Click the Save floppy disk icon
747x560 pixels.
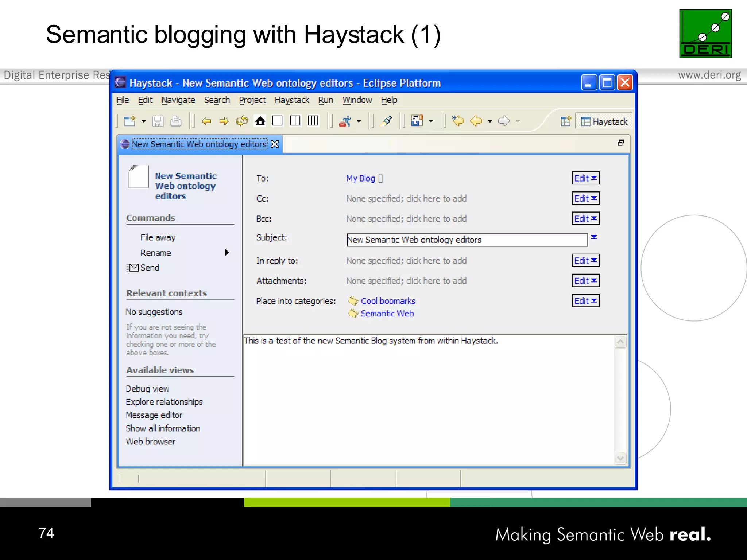(x=158, y=121)
